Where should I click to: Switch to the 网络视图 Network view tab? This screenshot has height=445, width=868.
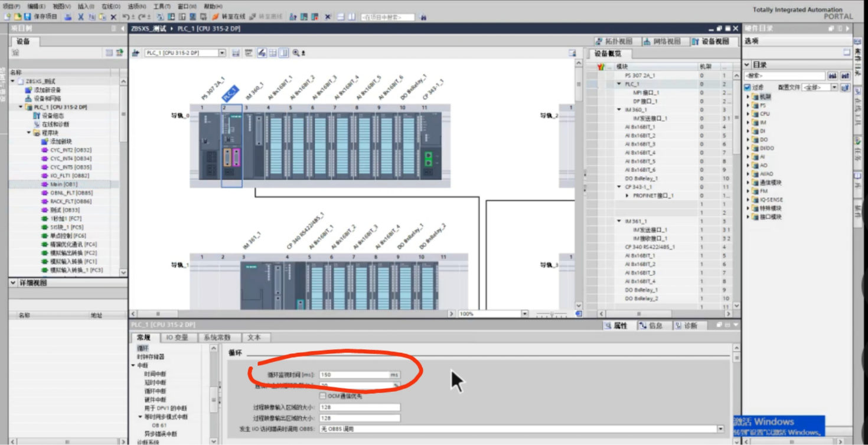(663, 41)
